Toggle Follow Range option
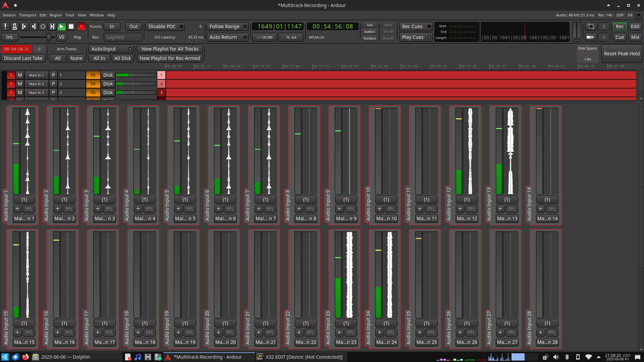This screenshot has width=644, height=362. [x=227, y=26]
